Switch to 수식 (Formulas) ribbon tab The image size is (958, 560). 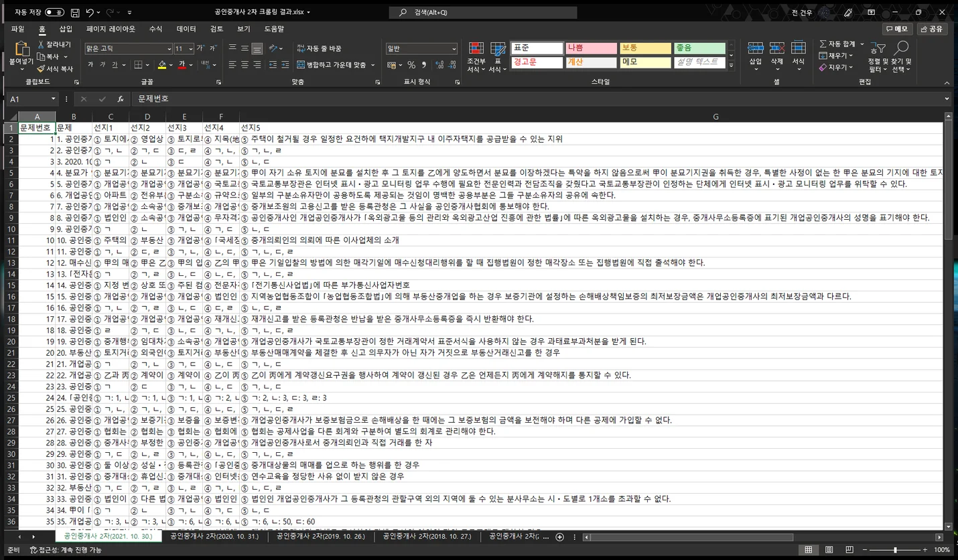pos(155,29)
